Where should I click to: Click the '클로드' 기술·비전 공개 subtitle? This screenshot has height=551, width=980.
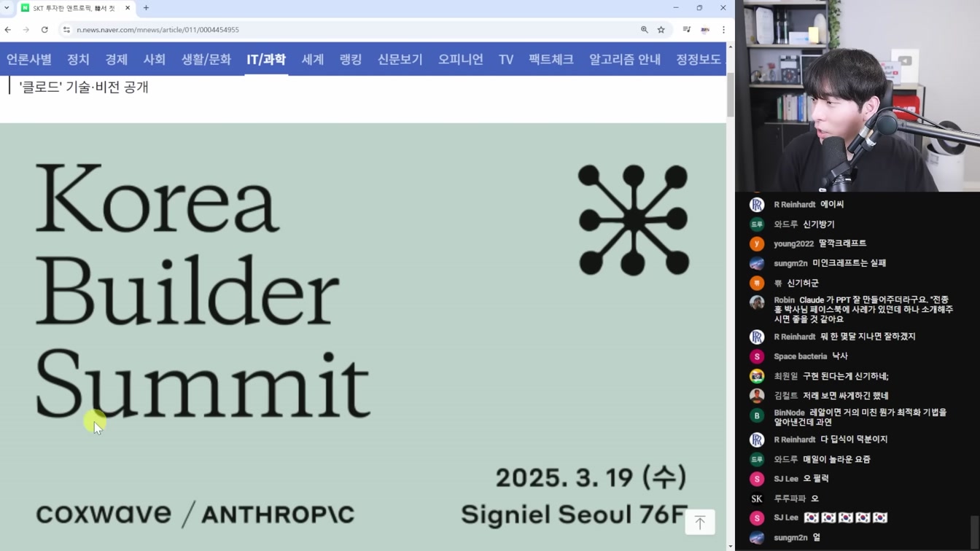[x=84, y=87]
